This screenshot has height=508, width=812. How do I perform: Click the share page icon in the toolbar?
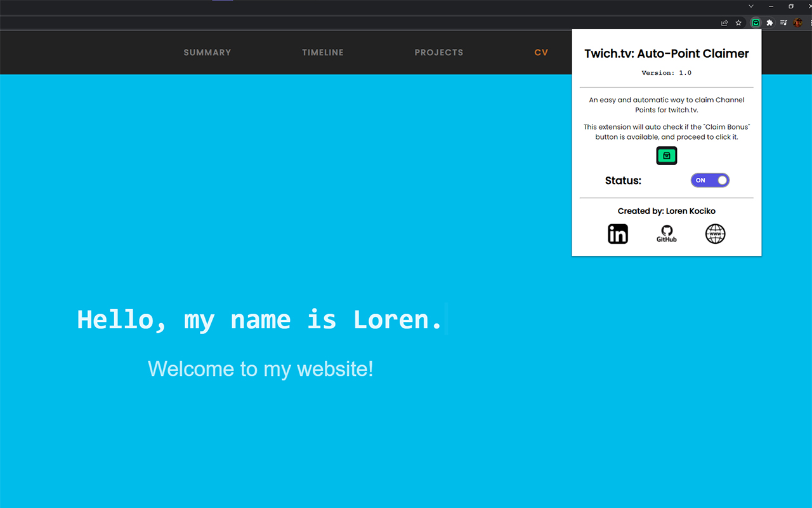click(x=724, y=22)
